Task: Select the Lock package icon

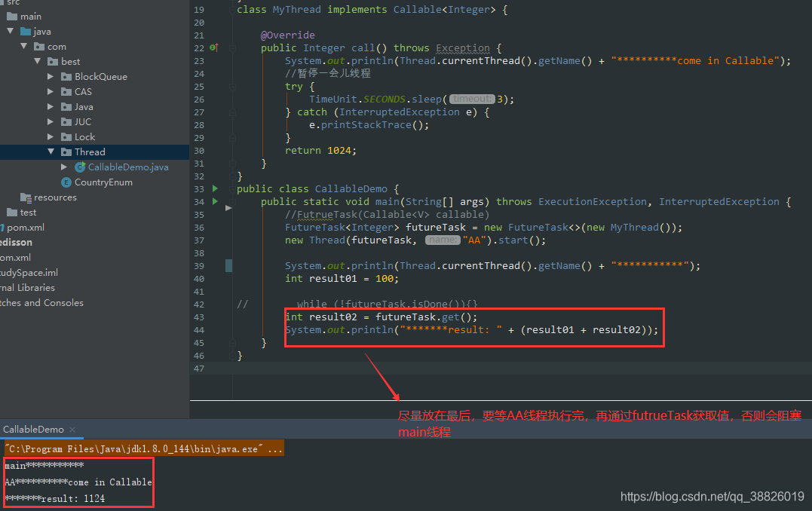Action: [66, 136]
